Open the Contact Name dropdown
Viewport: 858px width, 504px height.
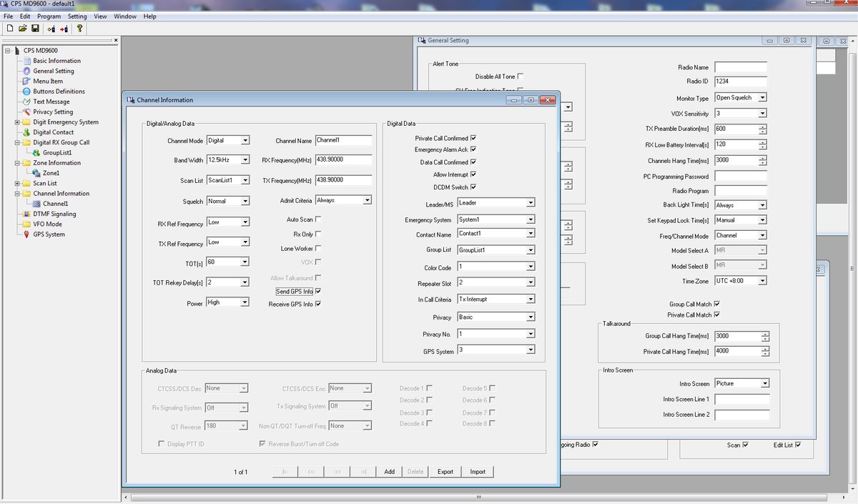point(496,234)
